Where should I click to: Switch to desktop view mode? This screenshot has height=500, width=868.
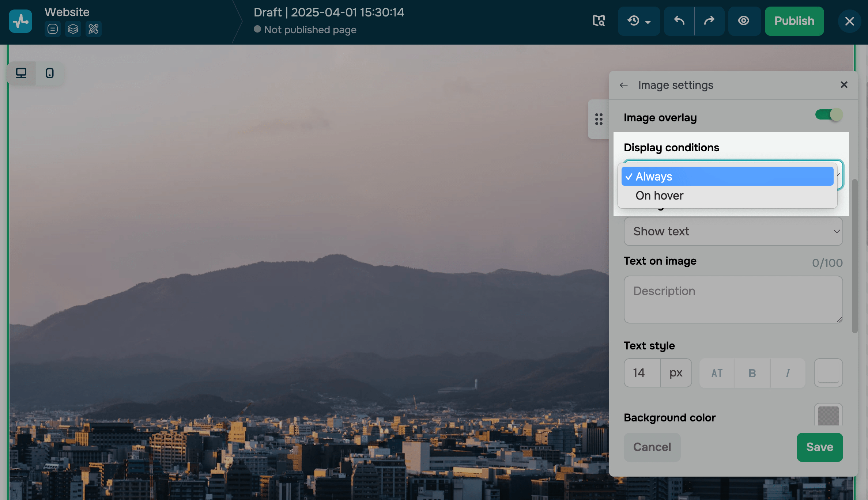[x=21, y=73]
